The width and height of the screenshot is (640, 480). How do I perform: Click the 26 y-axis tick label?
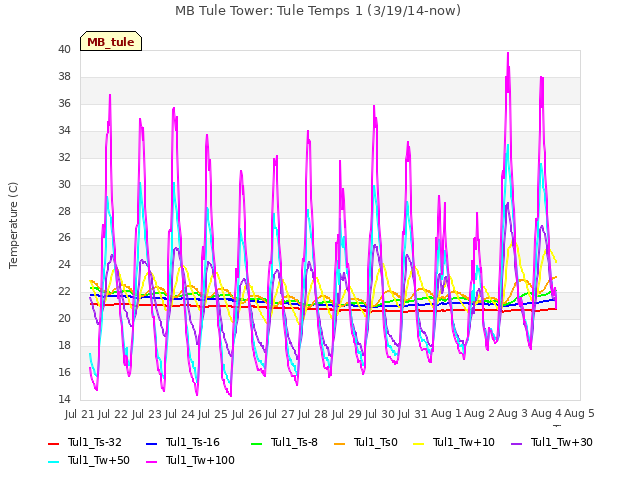pos(64,238)
